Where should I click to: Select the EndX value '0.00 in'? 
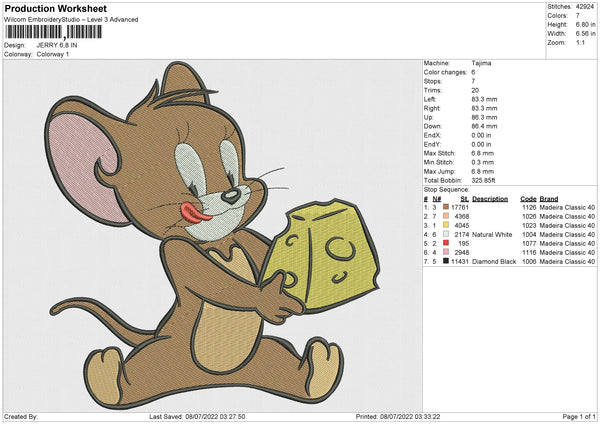click(481, 135)
